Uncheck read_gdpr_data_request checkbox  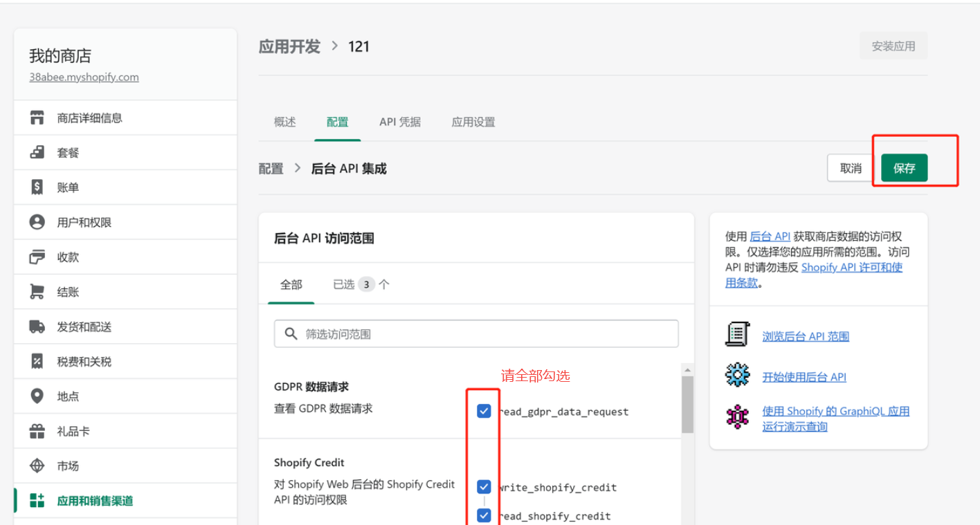pos(484,411)
